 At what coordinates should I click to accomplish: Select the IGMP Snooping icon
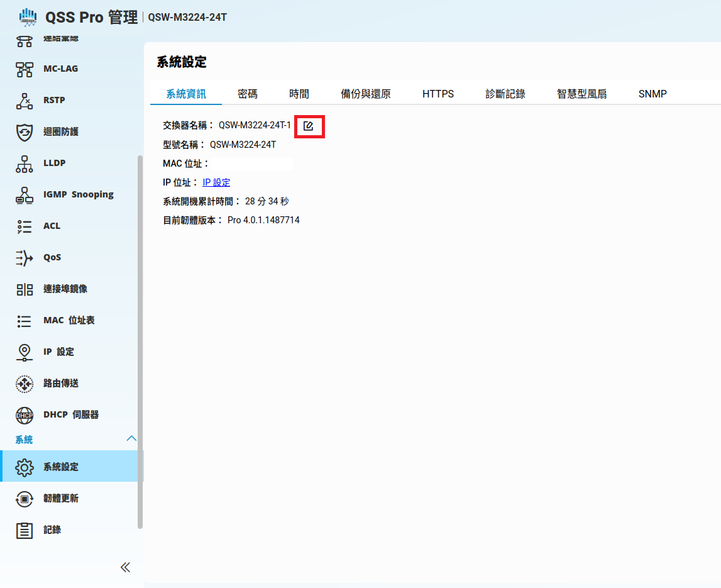[x=25, y=195]
